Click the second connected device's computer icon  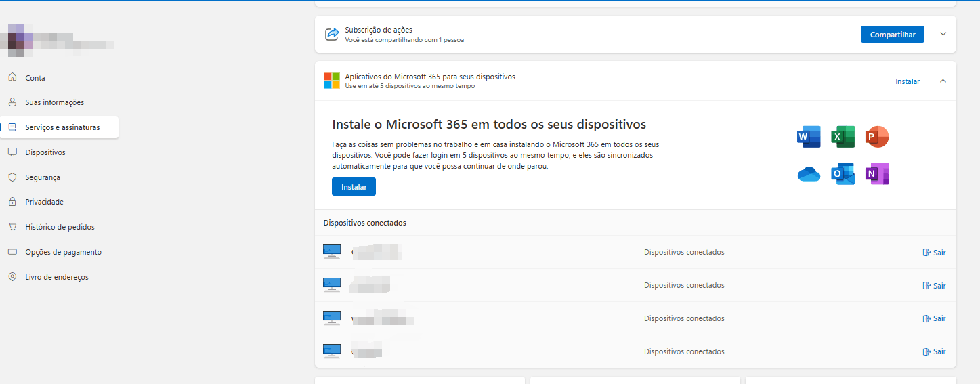coord(332,285)
